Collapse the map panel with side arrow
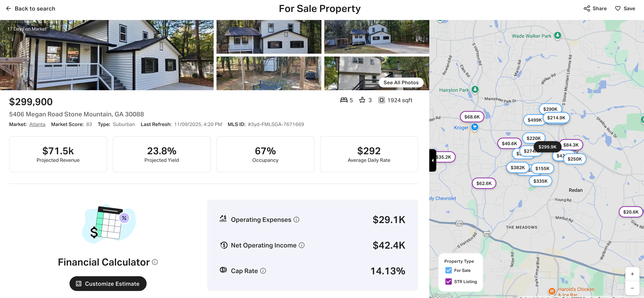Image resolution: width=644 pixels, height=298 pixels. [433, 161]
